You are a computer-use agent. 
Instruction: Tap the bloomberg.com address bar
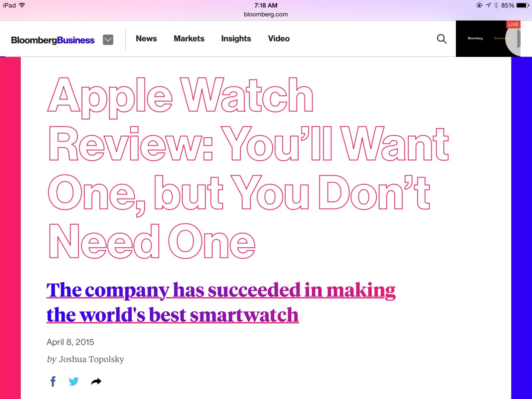266,14
